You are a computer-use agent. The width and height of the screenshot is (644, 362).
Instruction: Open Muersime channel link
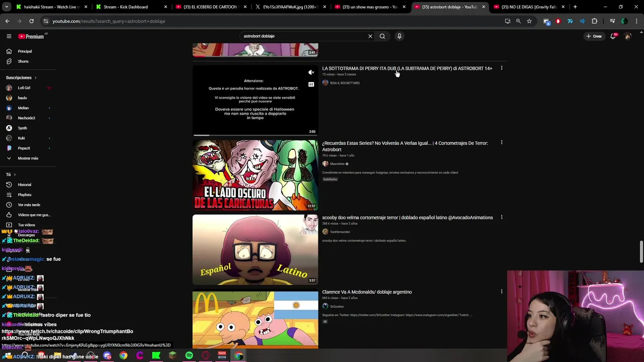pyautogui.click(x=337, y=164)
